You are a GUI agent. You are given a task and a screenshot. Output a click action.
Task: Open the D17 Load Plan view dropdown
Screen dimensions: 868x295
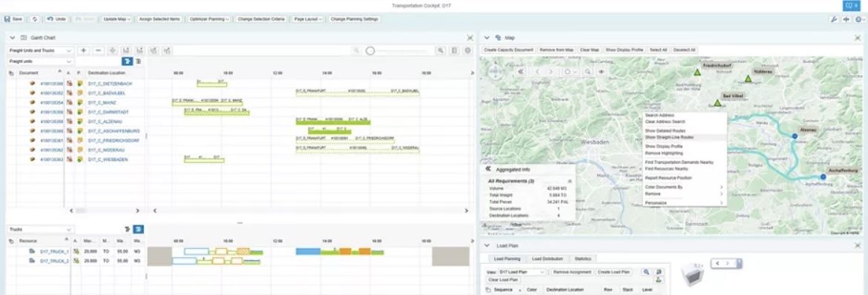coord(522,272)
